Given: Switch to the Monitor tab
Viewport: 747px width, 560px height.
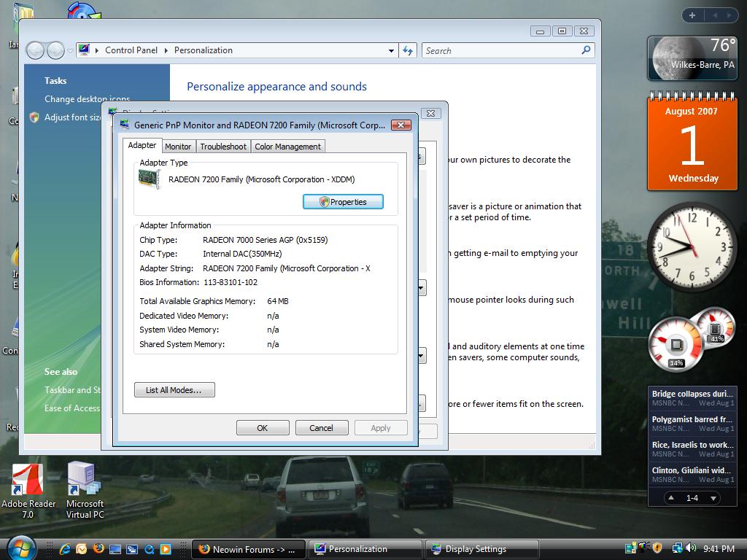Looking at the screenshot, I should [x=178, y=147].
